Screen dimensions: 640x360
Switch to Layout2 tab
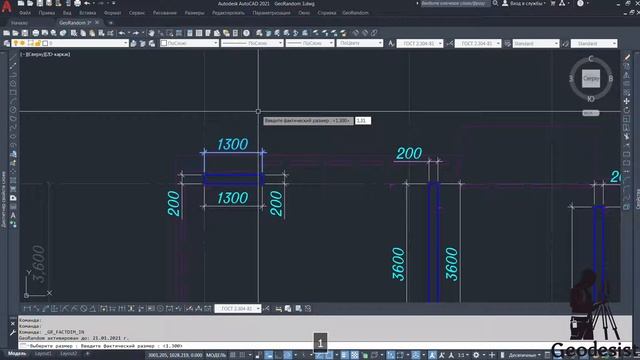pyautogui.click(x=68, y=353)
